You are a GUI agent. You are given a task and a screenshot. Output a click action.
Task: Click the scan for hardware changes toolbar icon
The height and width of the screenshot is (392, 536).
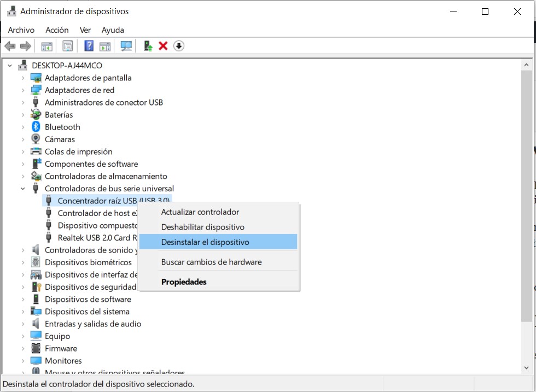click(126, 46)
